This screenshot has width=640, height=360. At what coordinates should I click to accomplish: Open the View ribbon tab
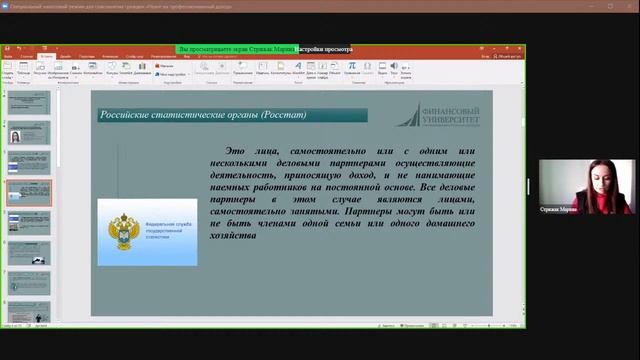coord(187,56)
